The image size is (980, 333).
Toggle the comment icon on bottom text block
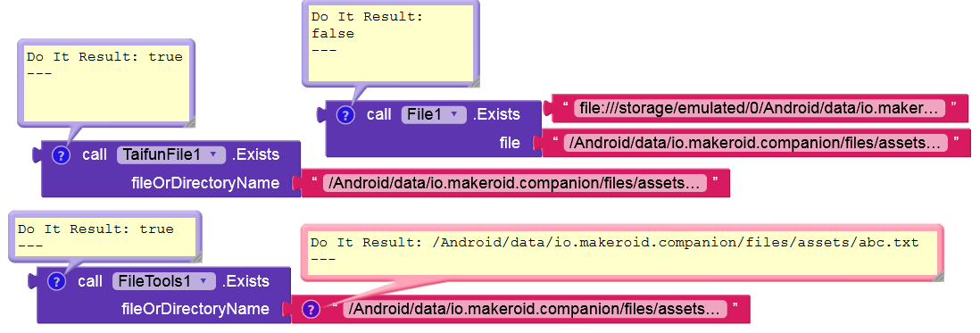(x=311, y=309)
